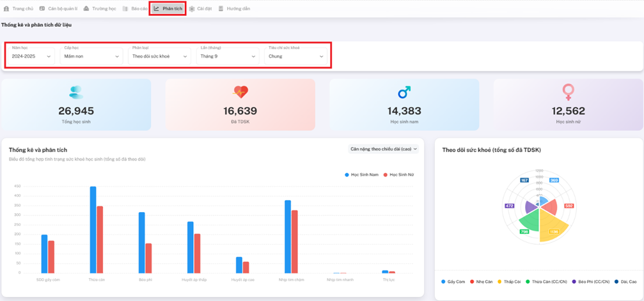
Task: Click the gear icon next to Cài đặt
Action: click(192, 9)
